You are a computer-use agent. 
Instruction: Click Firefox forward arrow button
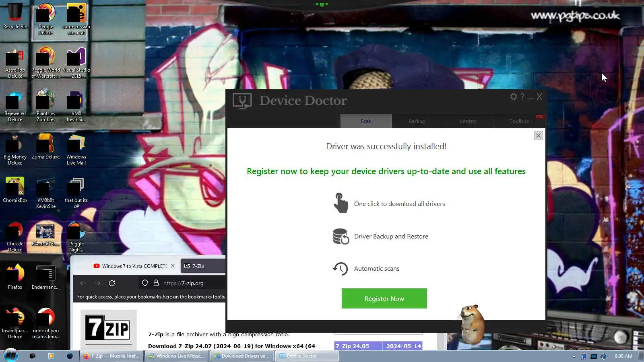[97, 283]
